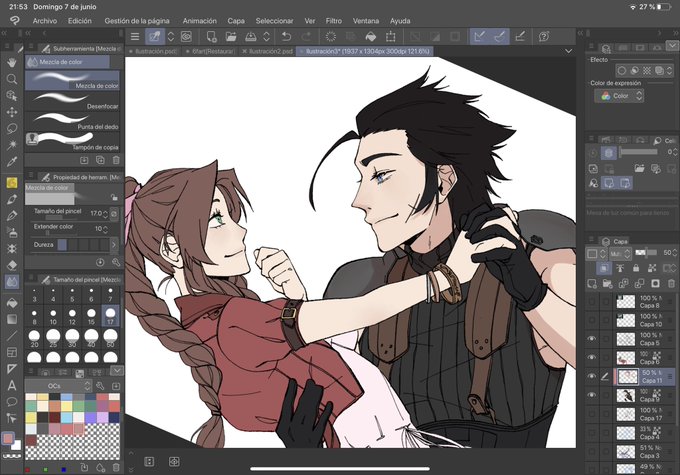Image resolution: width=680 pixels, height=475 pixels.
Task: Click the Tamaño del pincel value 17.0
Action: click(x=96, y=213)
